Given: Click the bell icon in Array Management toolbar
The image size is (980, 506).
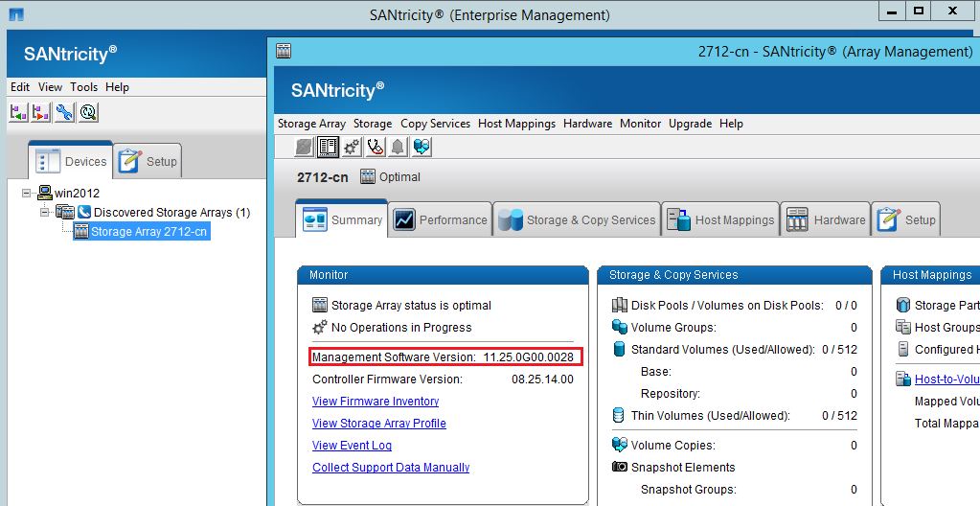Looking at the screenshot, I should pyautogui.click(x=398, y=147).
